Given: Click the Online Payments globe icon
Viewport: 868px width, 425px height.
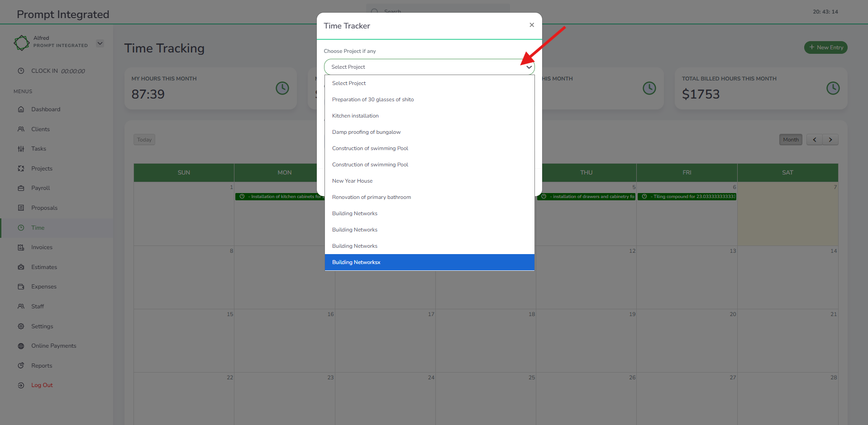Looking at the screenshot, I should pyautogui.click(x=21, y=346).
